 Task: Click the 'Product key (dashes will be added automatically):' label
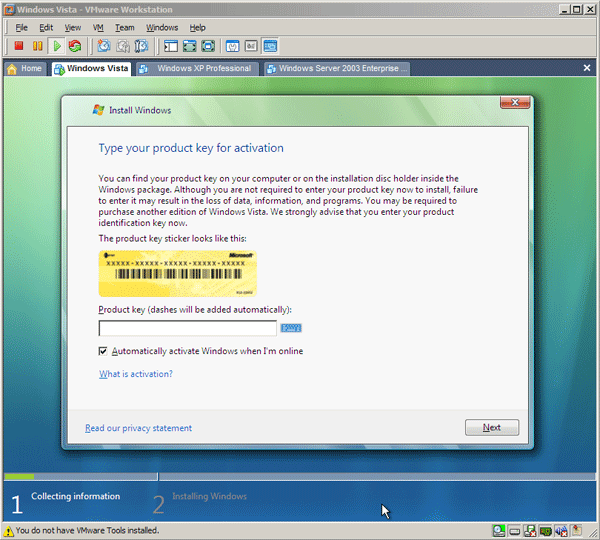pyautogui.click(x=195, y=310)
